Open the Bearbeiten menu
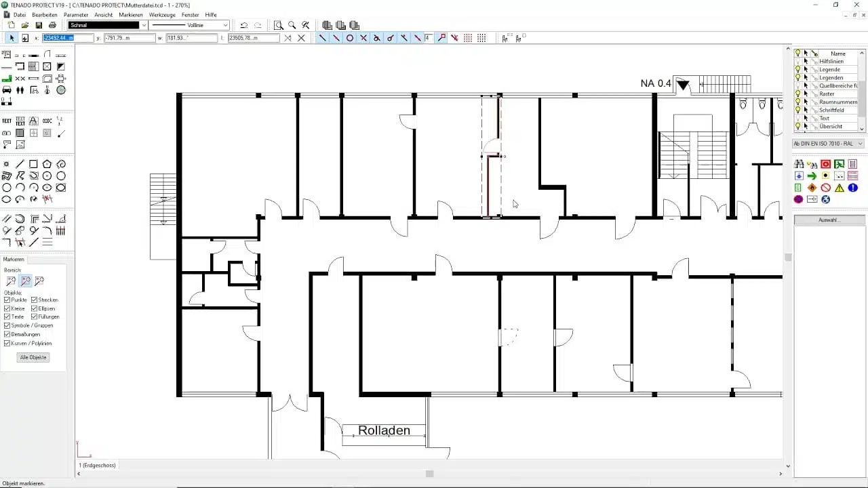Image resolution: width=868 pixels, height=488 pixels. click(45, 14)
